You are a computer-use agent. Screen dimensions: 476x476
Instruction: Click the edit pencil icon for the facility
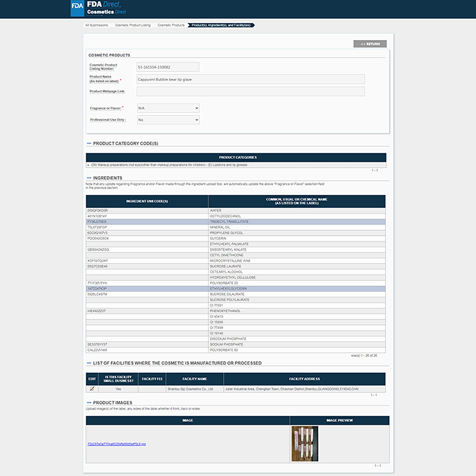tap(92, 389)
